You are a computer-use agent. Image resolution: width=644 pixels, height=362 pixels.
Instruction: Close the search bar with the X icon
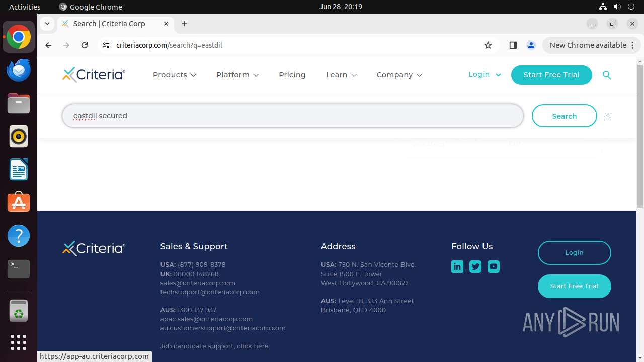608,116
